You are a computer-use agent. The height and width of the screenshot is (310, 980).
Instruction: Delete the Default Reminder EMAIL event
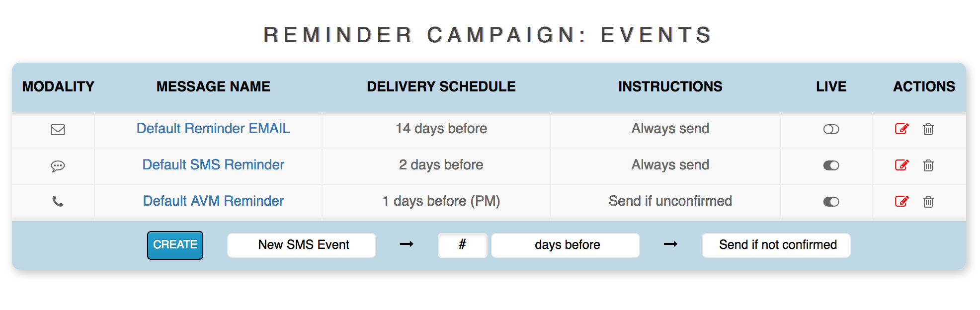pyautogui.click(x=928, y=130)
